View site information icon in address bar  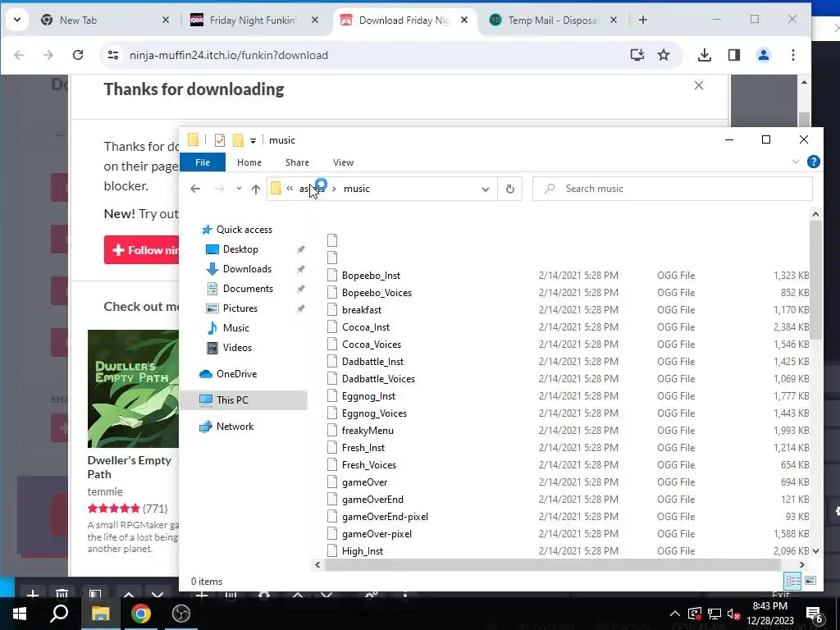pyautogui.click(x=113, y=55)
